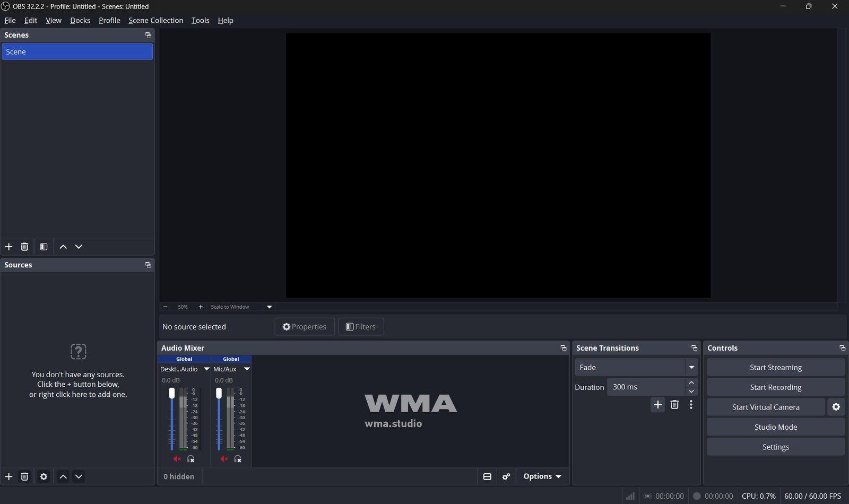Toggle mixer vertical layout icon
The width and height of the screenshot is (849, 504).
[487, 476]
